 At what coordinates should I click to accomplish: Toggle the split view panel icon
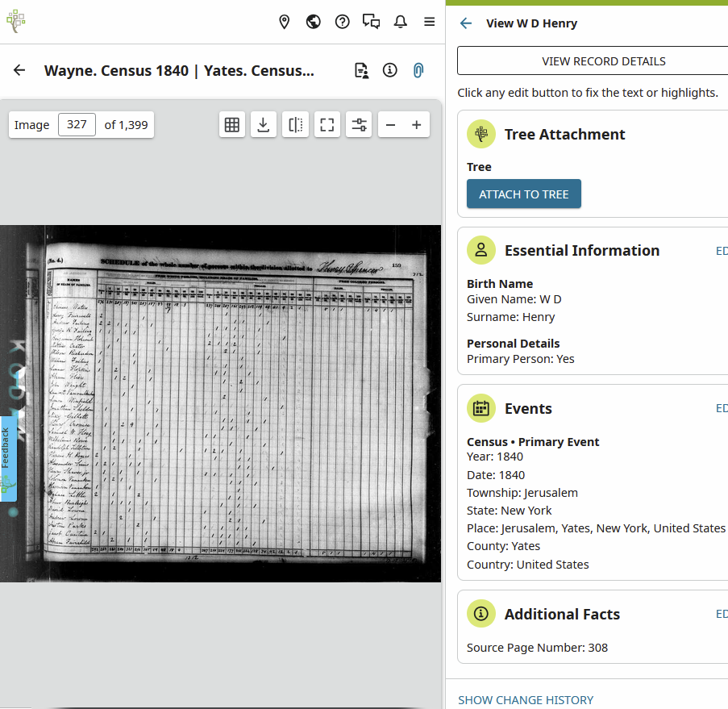tap(295, 124)
